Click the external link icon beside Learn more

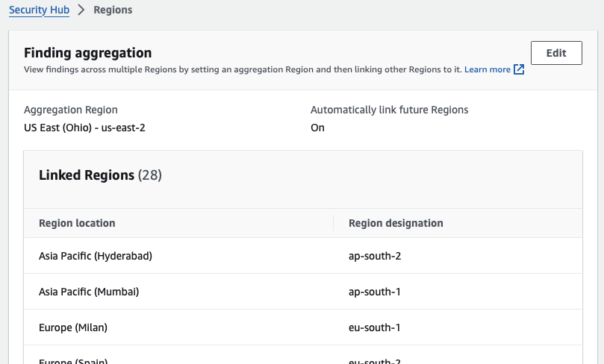519,69
